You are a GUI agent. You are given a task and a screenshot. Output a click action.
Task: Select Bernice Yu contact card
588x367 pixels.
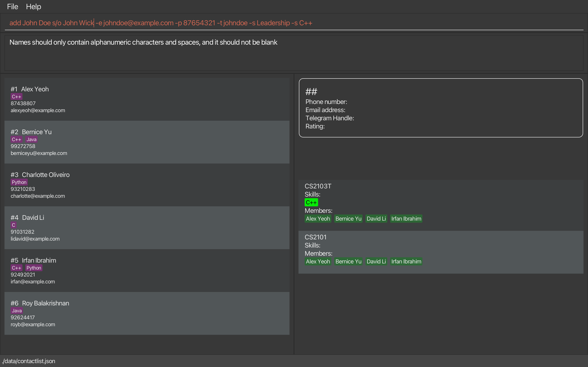[147, 142]
